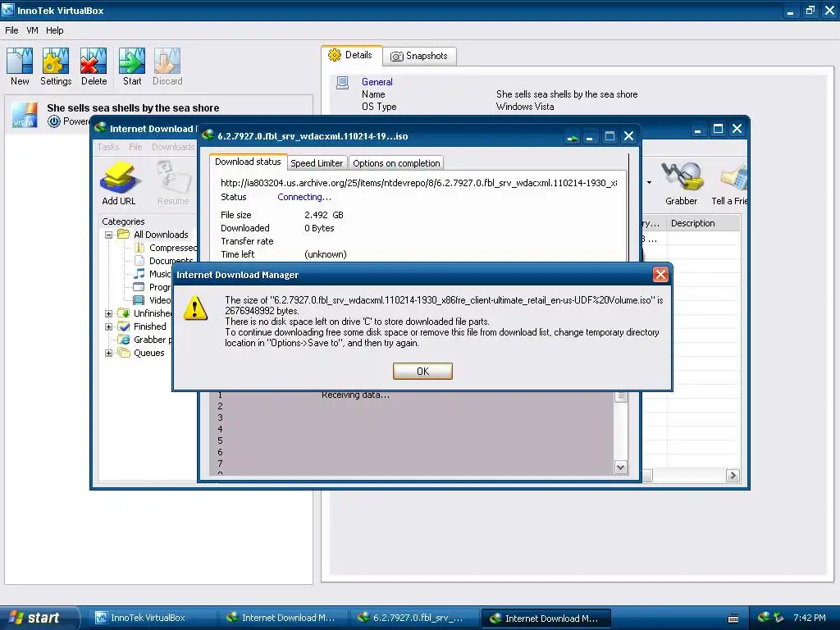Image resolution: width=840 pixels, height=630 pixels.
Task: Expand the Unfinished category node
Action: (108, 313)
